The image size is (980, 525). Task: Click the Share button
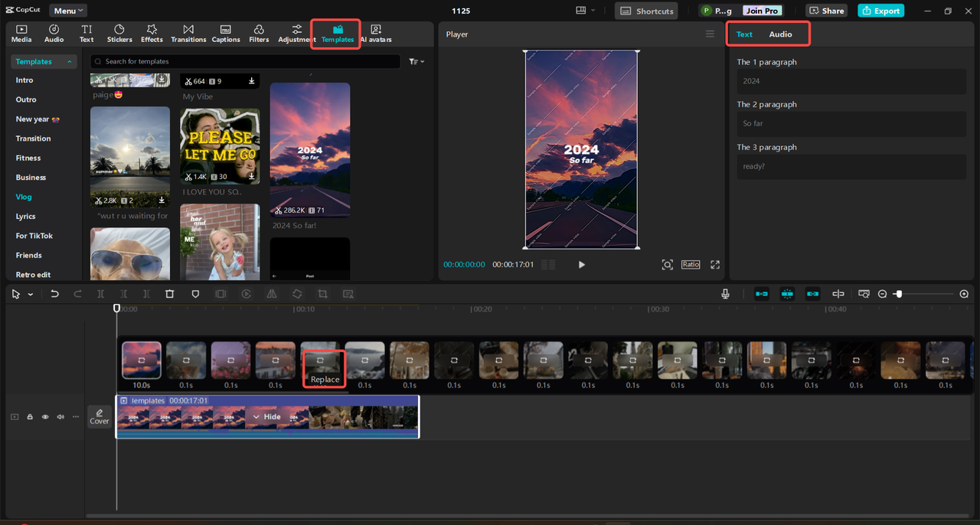pos(825,11)
